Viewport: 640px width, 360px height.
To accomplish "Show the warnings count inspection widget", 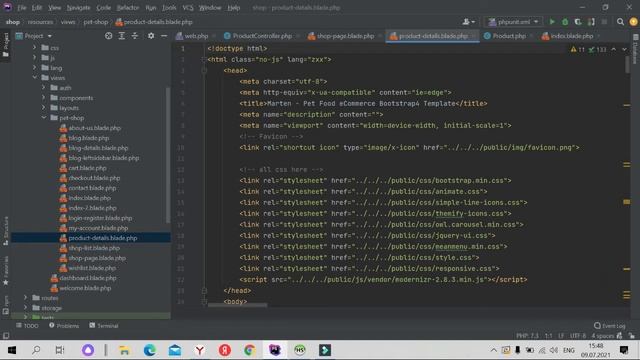I will click(578, 49).
